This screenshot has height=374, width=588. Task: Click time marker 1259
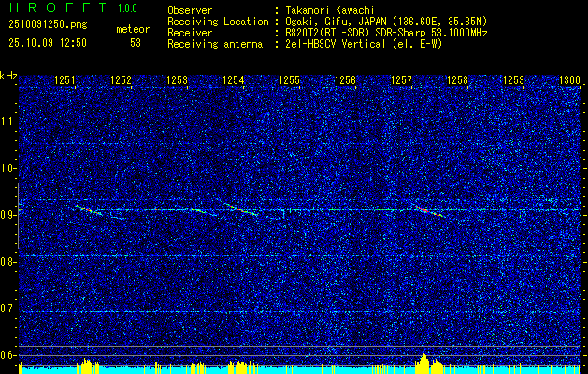pos(514,80)
